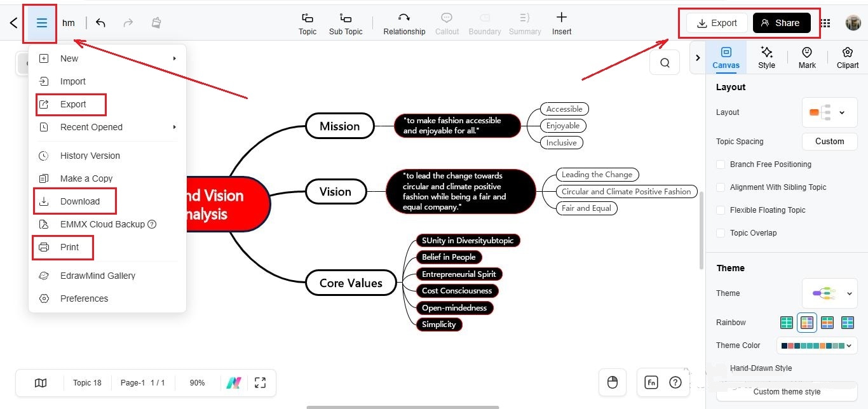Select the fourth Rainbow color swatch

point(848,323)
